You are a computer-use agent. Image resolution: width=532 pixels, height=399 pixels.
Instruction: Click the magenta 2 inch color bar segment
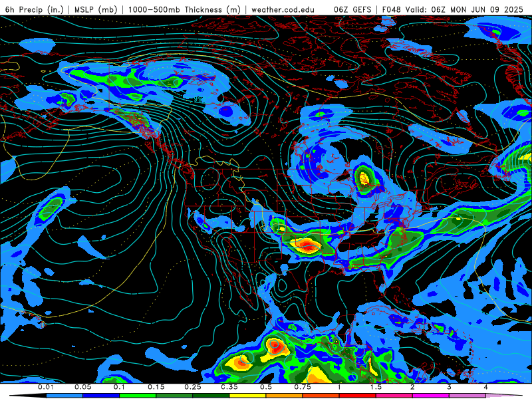pyautogui.click(x=431, y=396)
